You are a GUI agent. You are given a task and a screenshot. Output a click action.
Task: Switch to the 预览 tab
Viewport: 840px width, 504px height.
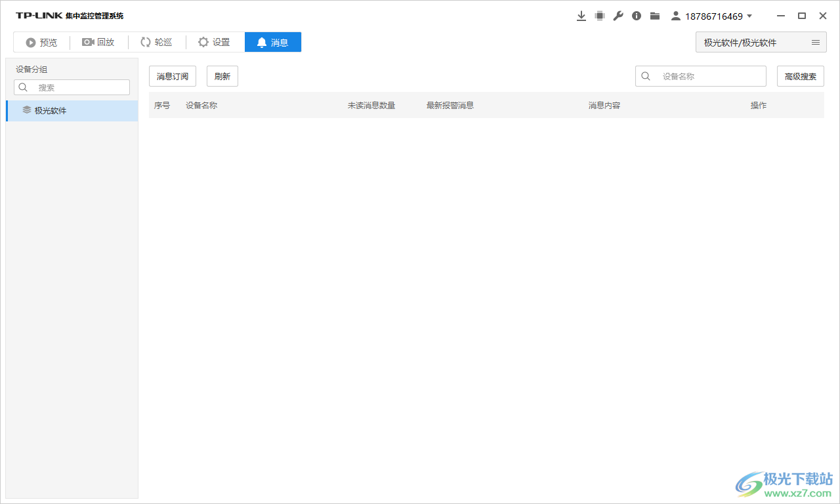(41, 41)
